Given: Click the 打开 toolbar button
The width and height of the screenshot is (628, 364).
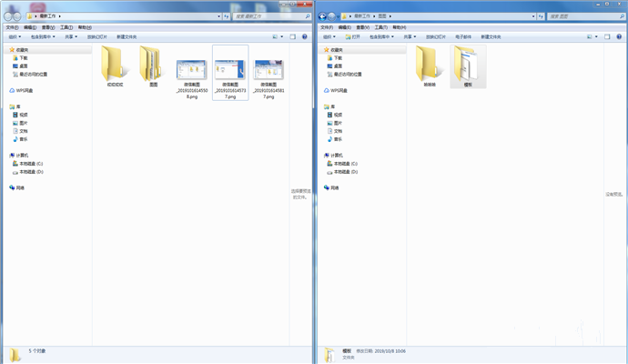Looking at the screenshot, I should [353, 36].
